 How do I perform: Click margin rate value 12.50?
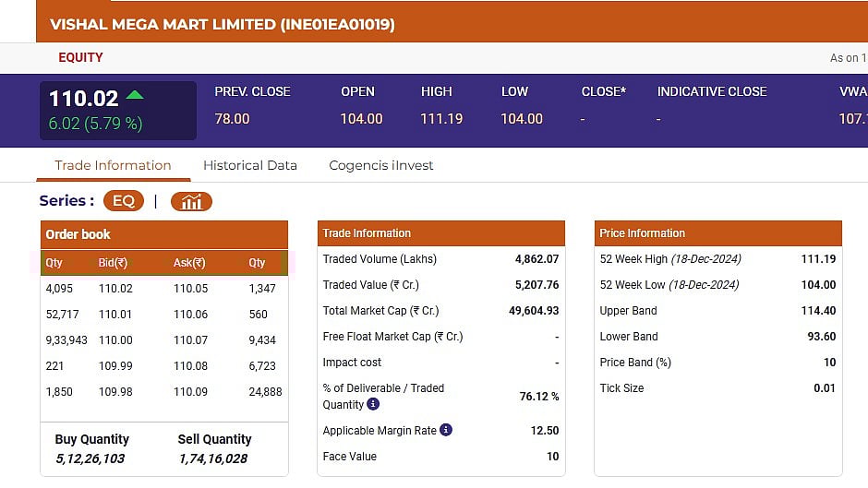pos(545,431)
